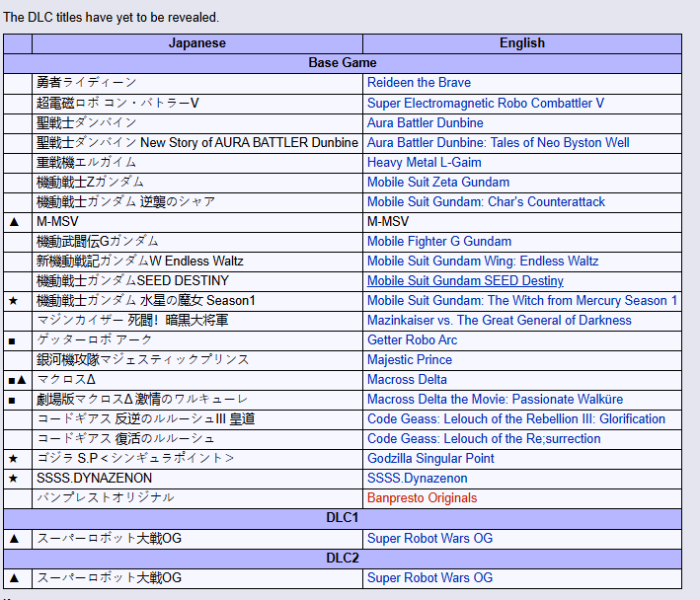Image resolution: width=700 pixels, height=600 pixels.
Task: Click the triangle marker in the DLC2 row
Action: click(14, 578)
